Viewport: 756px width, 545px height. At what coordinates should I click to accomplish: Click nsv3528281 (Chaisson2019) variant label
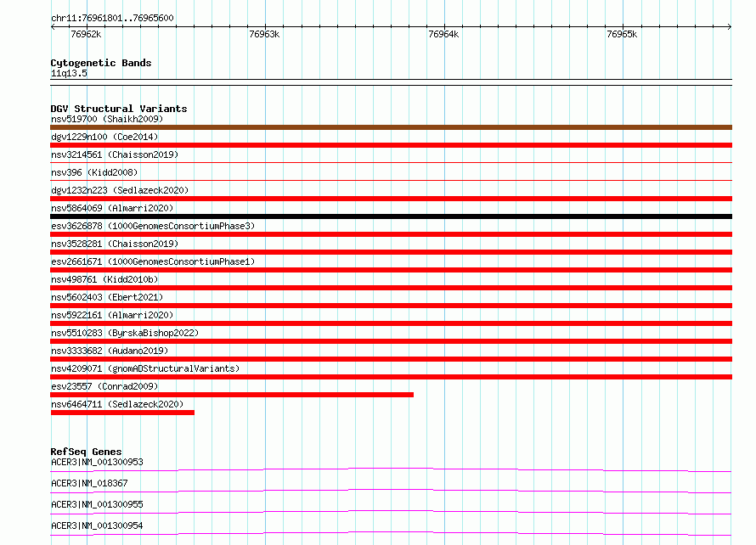tap(115, 244)
